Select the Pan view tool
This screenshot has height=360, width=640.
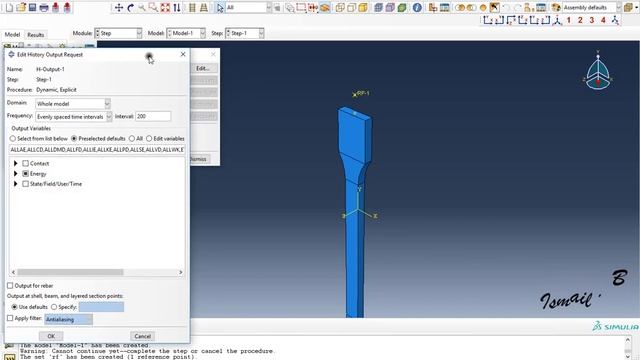pyautogui.click(x=119, y=7)
